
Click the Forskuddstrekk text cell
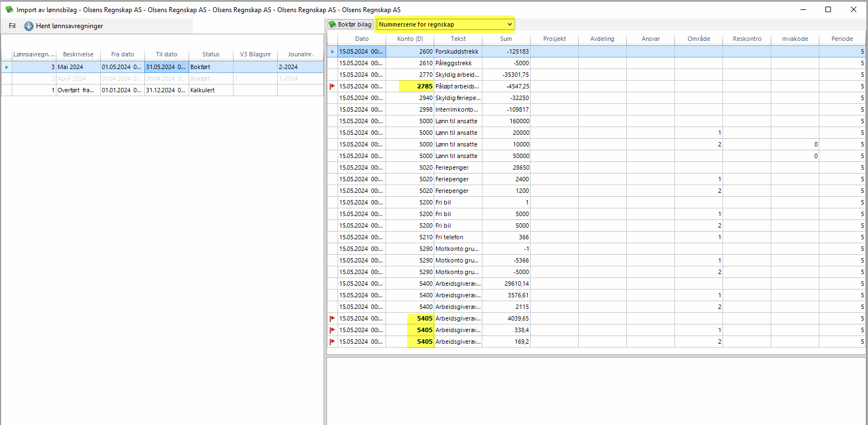pos(458,51)
